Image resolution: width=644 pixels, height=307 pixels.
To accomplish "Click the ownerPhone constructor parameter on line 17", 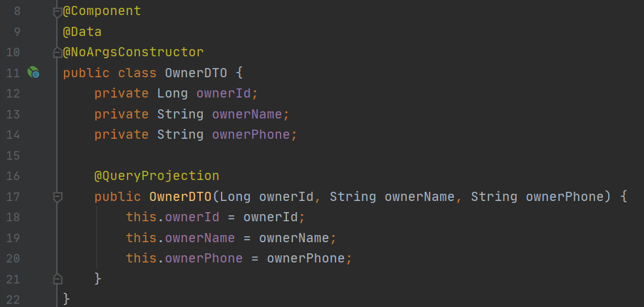I will 565,197.
